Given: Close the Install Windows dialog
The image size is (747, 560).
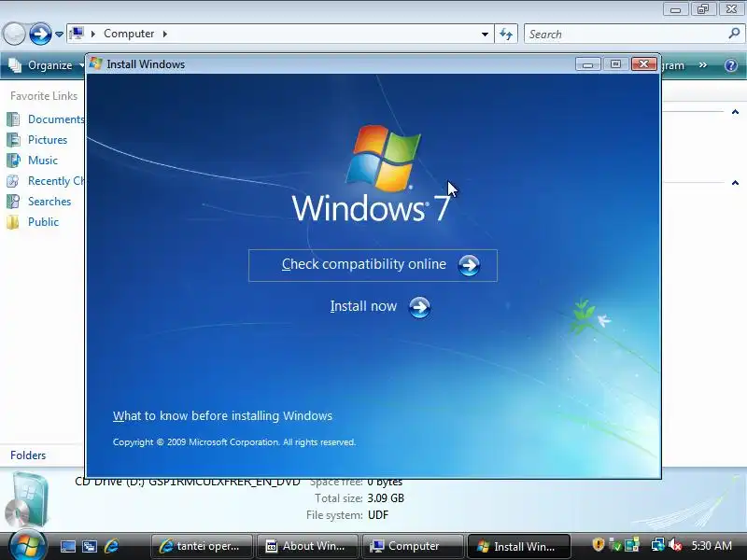Looking at the screenshot, I should 644,63.
